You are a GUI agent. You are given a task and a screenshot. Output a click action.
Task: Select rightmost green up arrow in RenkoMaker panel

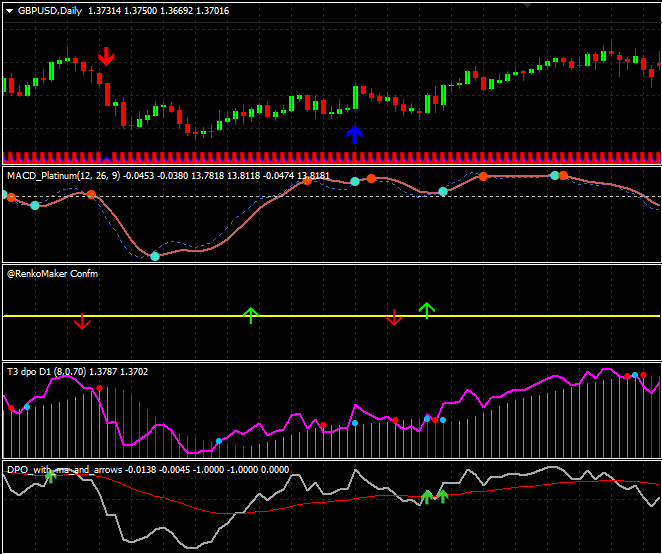pos(427,310)
